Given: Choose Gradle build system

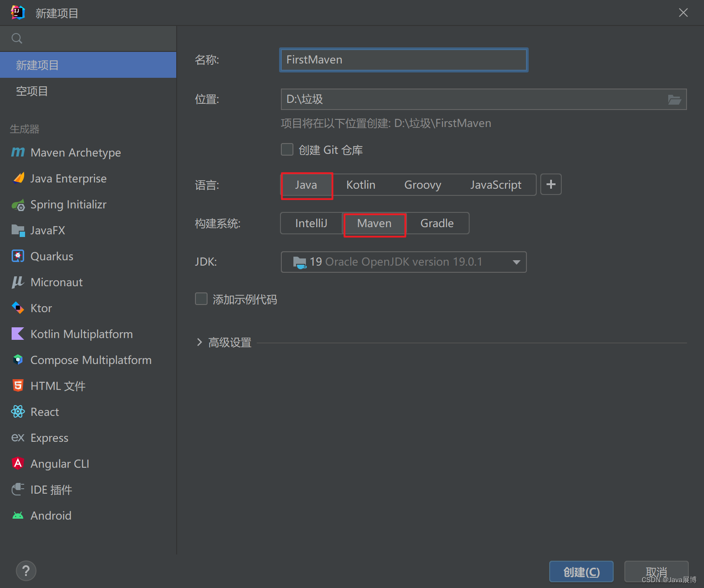Looking at the screenshot, I should click(x=437, y=223).
